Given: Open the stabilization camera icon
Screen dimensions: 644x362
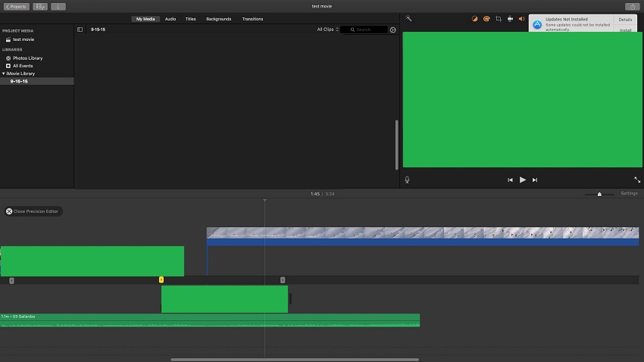Looking at the screenshot, I should pos(510,19).
